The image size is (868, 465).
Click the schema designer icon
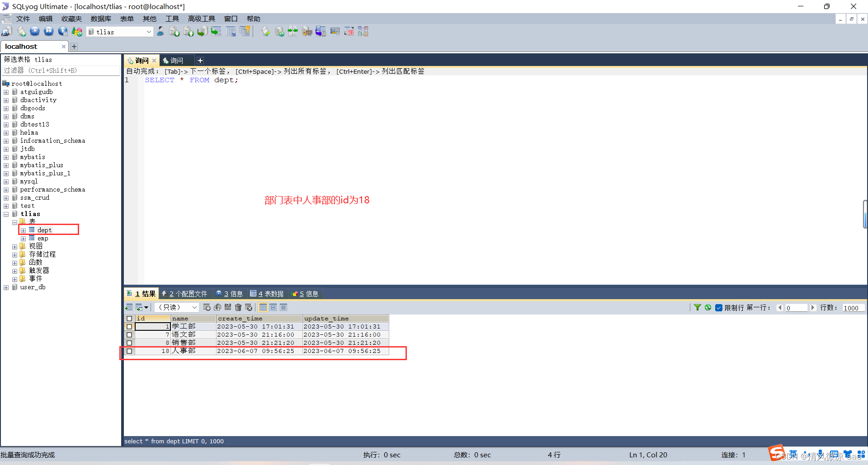point(363,32)
